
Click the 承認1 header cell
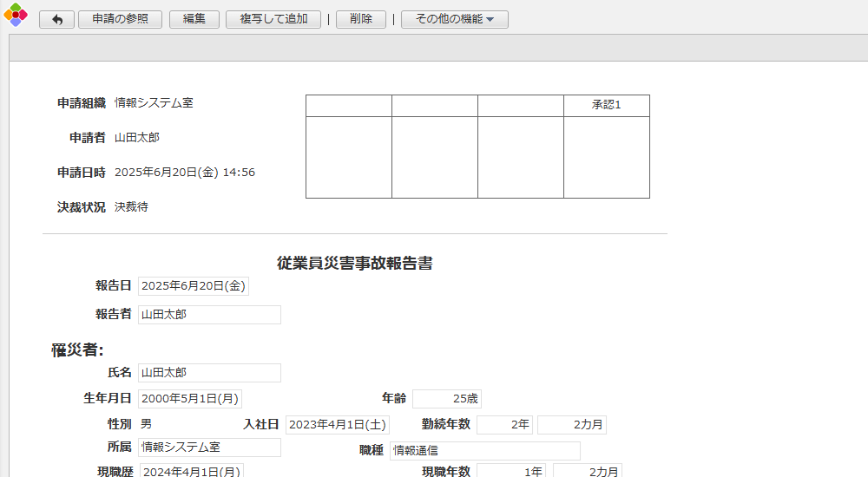click(606, 106)
